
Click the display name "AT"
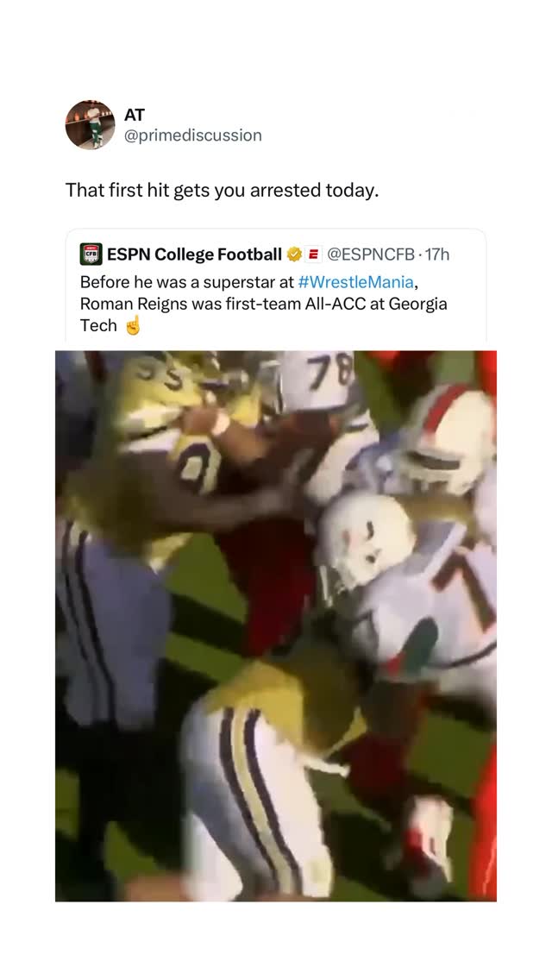click(132, 114)
